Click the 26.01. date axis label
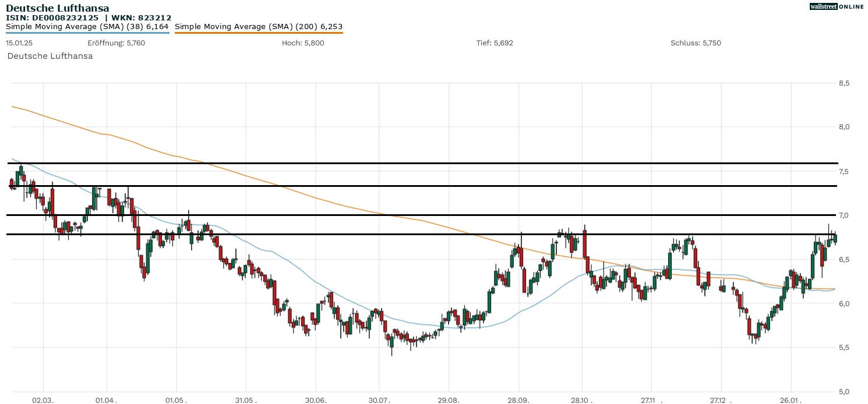 791,401
